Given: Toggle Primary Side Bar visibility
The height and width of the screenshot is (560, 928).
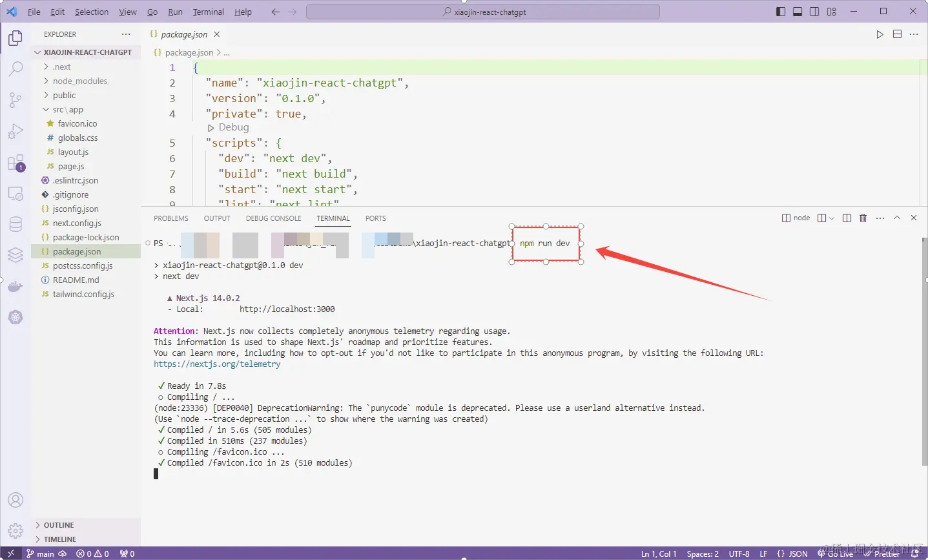Looking at the screenshot, I should tap(781, 12).
